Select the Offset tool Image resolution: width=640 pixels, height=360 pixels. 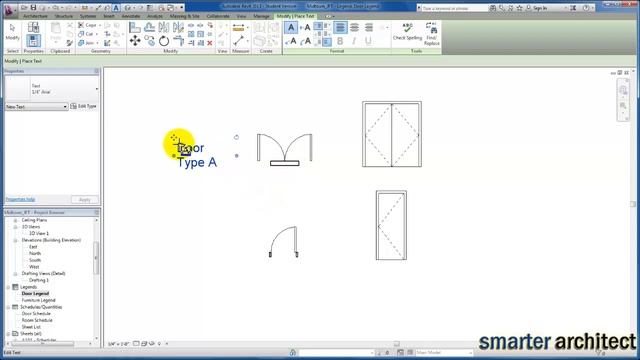[149, 27]
